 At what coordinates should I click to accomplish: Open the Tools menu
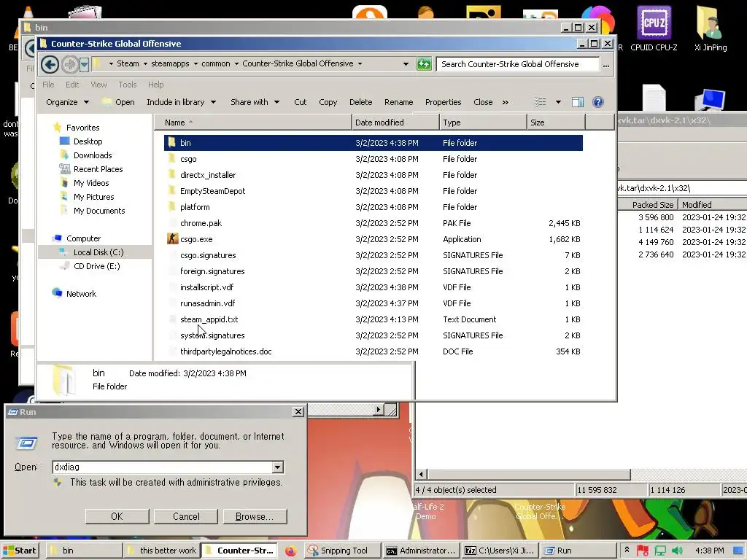pyautogui.click(x=127, y=85)
